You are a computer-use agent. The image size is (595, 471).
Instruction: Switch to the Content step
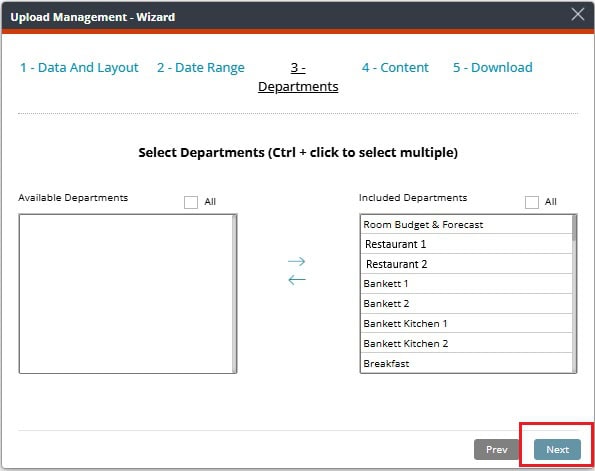(x=395, y=68)
